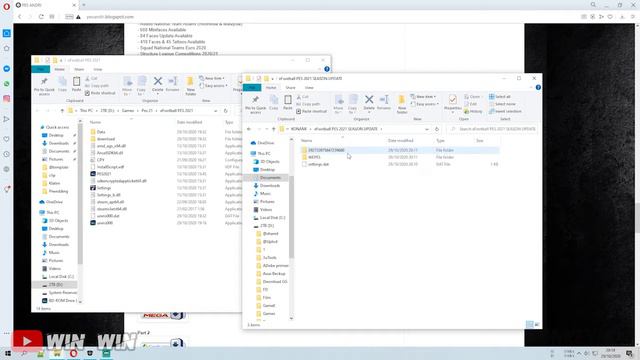Open the Easy access dropdown in PES 2021 window
This screenshot has width=640, height=360.
coord(213,86)
